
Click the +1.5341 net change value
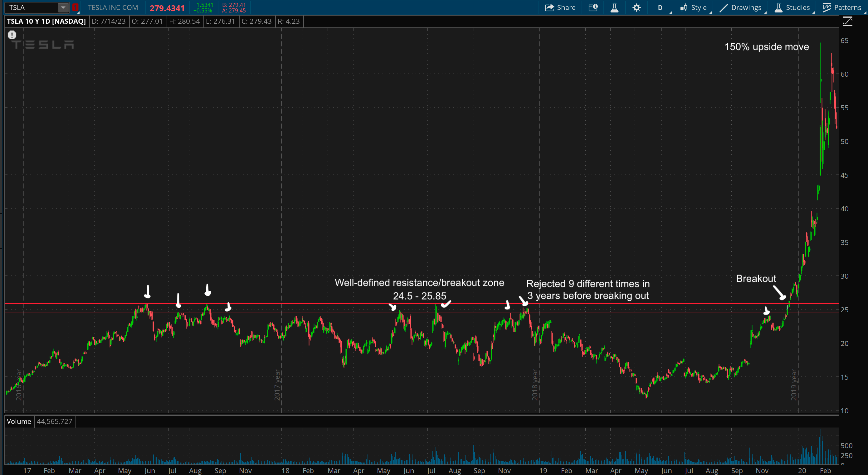[x=203, y=5]
